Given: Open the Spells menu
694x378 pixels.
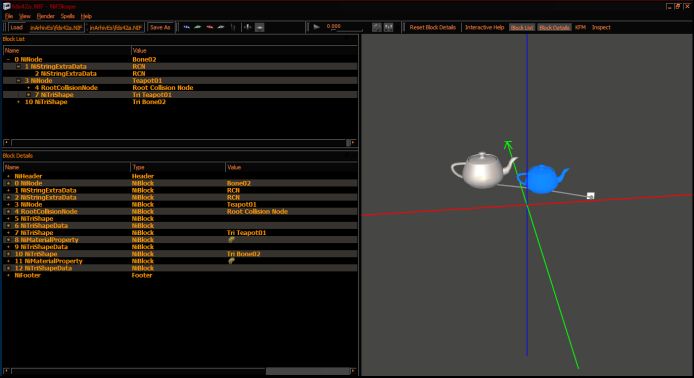Looking at the screenshot, I should click(68, 16).
